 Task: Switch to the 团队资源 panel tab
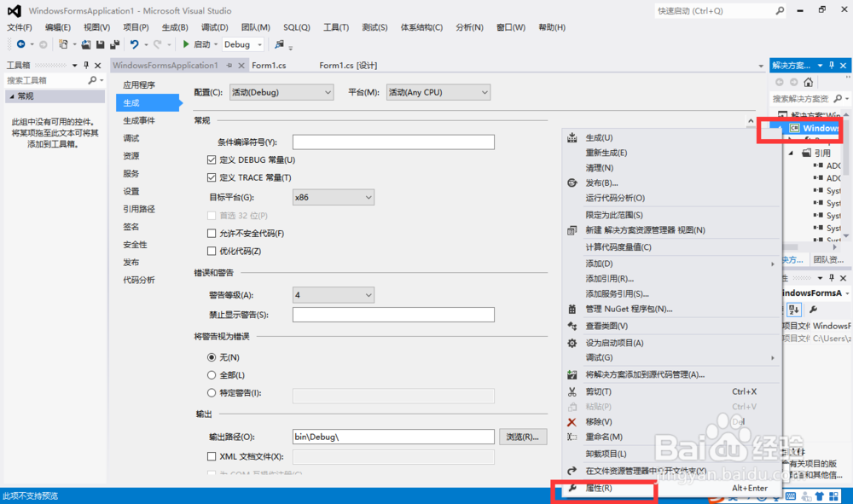point(828,260)
